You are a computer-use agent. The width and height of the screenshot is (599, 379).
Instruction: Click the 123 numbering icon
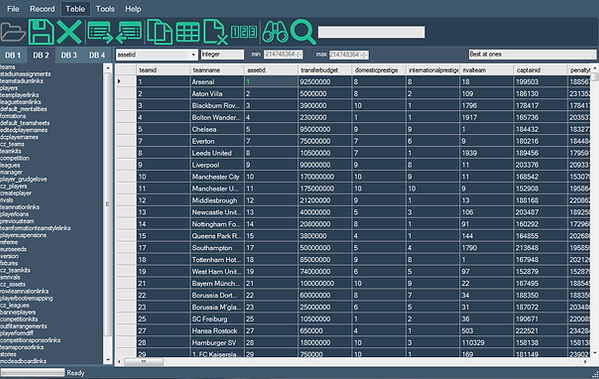pos(244,32)
